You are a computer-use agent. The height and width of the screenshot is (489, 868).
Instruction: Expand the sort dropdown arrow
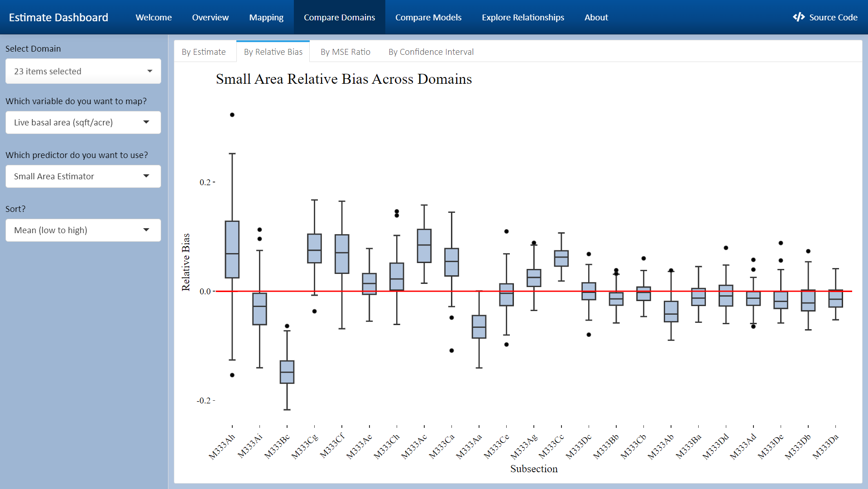pyautogui.click(x=146, y=230)
